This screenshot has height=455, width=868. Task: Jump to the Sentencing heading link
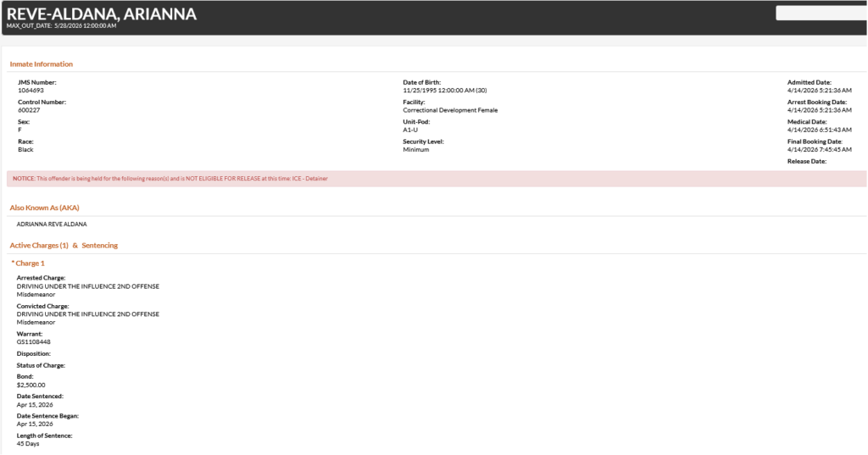pyautogui.click(x=100, y=246)
